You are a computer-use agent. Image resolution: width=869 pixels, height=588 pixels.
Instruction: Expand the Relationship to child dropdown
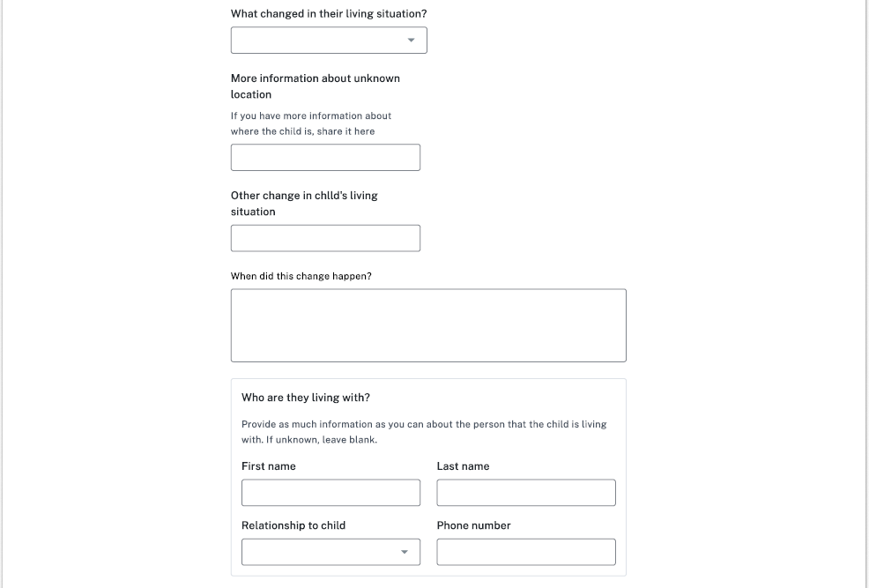(x=331, y=552)
